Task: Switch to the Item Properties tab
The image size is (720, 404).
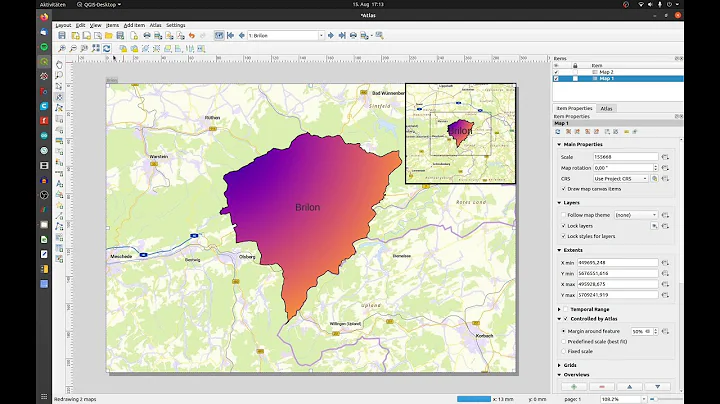Action: [x=574, y=109]
